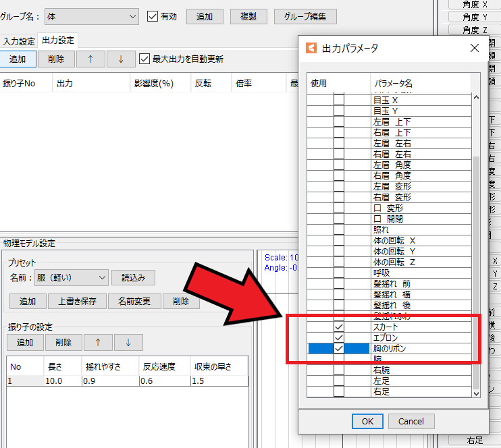Uncheck the エプロン parameter checkbox
The height and width of the screenshot is (448, 501).
pyautogui.click(x=339, y=337)
